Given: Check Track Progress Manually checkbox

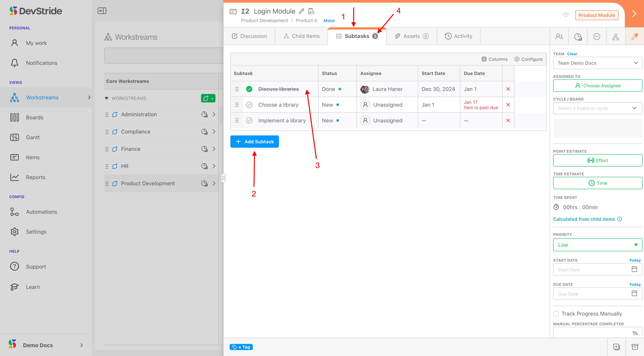Looking at the screenshot, I should click(x=556, y=314).
